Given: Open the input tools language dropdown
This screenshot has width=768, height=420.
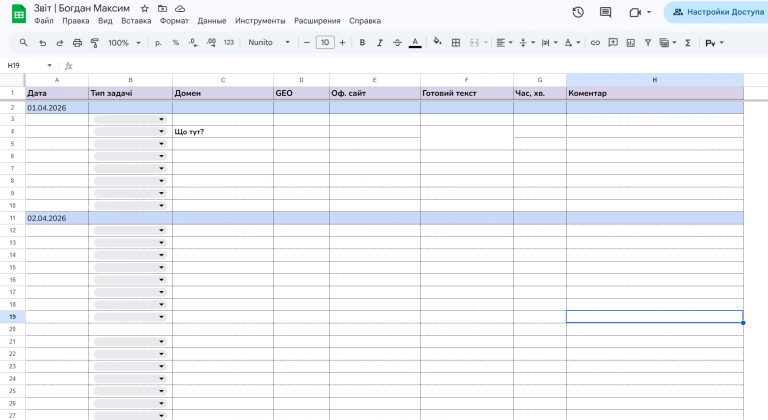Looking at the screenshot, I should pyautogui.click(x=714, y=43).
